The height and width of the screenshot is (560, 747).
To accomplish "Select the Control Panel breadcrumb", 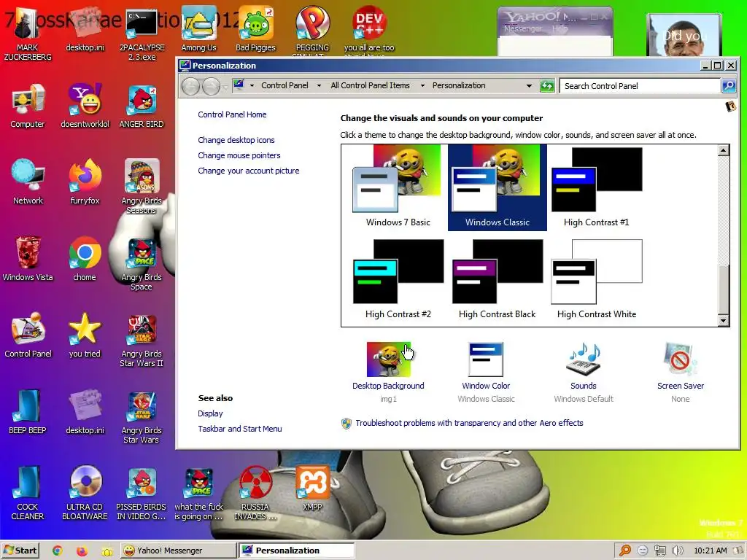I will click(x=285, y=86).
